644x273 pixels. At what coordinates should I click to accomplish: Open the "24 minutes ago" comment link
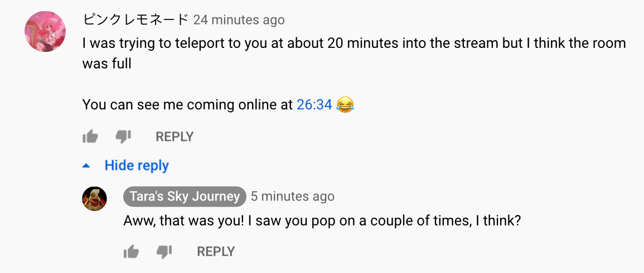[x=239, y=20]
